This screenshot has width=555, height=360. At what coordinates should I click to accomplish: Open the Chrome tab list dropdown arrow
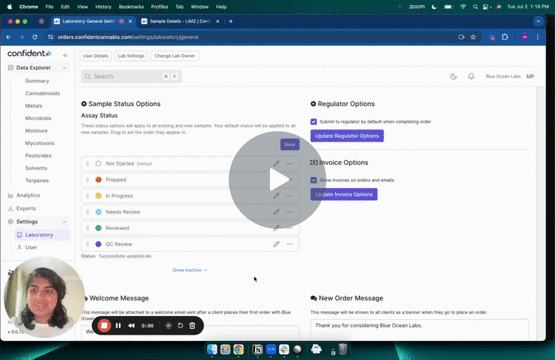[x=538, y=21]
